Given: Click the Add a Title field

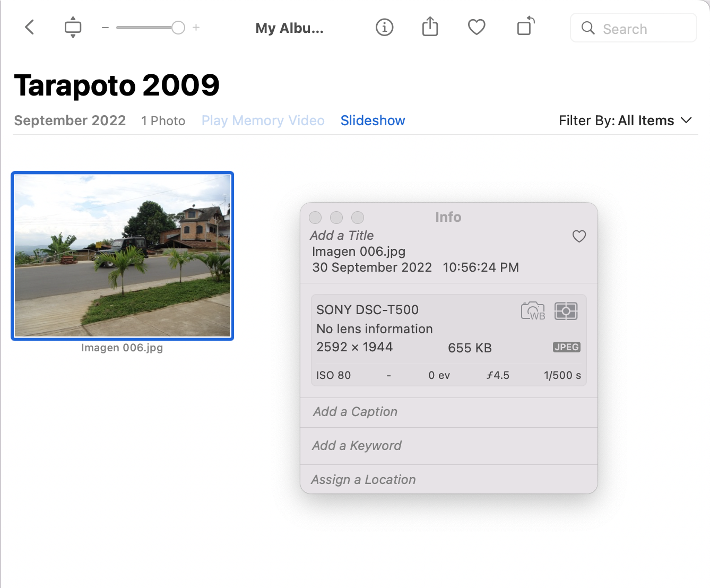Looking at the screenshot, I should click(342, 236).
